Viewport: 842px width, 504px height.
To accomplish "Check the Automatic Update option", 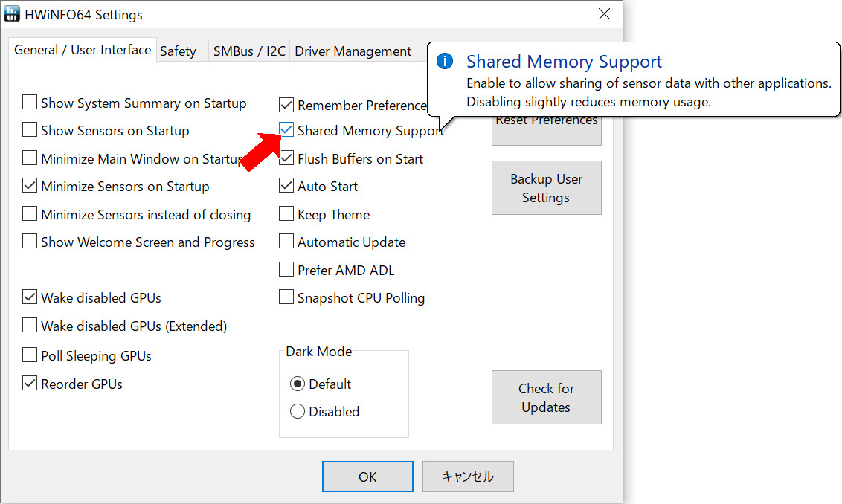I will tap(286, 242).
